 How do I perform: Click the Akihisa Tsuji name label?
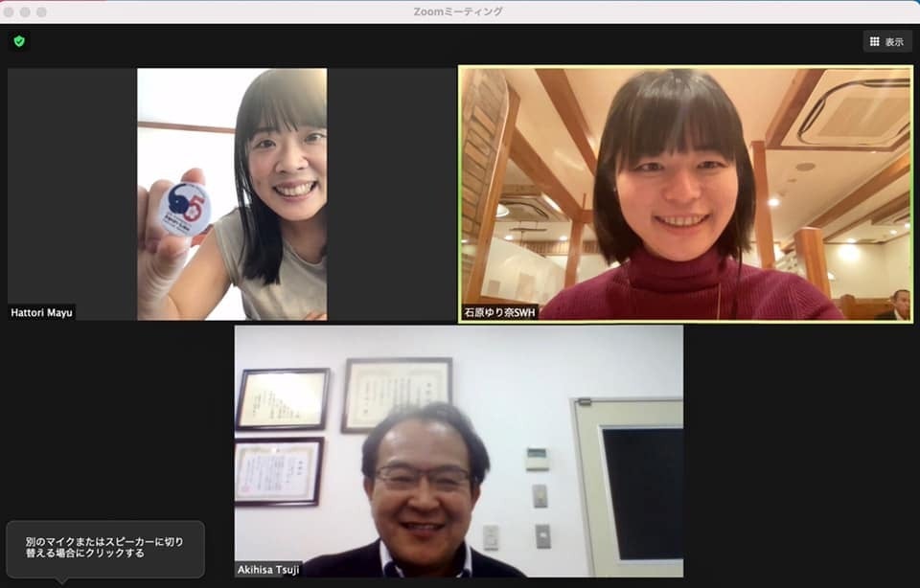point(268,570)
